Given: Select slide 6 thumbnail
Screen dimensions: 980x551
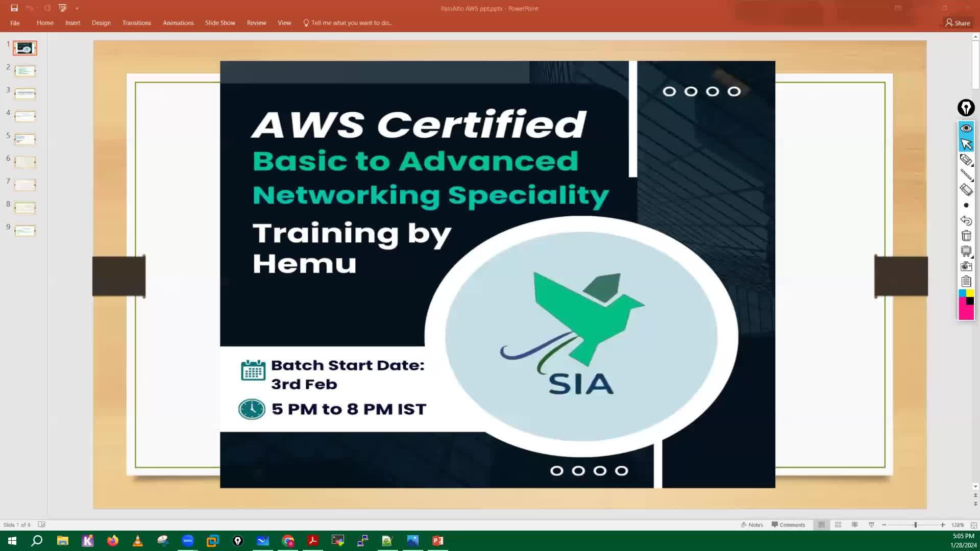Looking at the screenshot, I should 25,162.
